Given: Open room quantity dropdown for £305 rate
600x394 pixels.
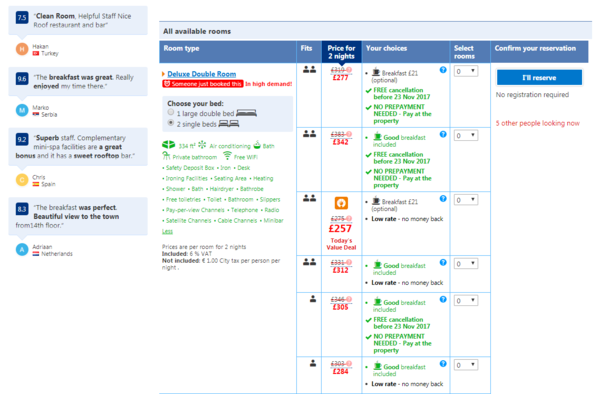Looking at the screenshot, I should point(466,301).
